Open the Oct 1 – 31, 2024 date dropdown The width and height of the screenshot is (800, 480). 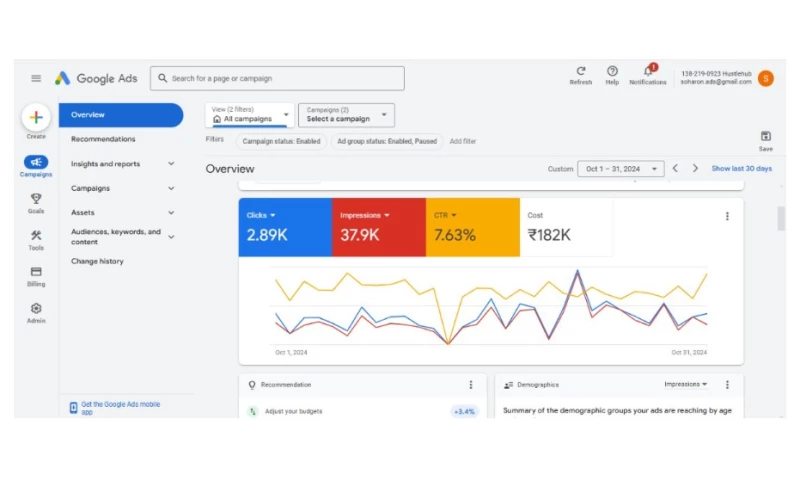point(621,169)
